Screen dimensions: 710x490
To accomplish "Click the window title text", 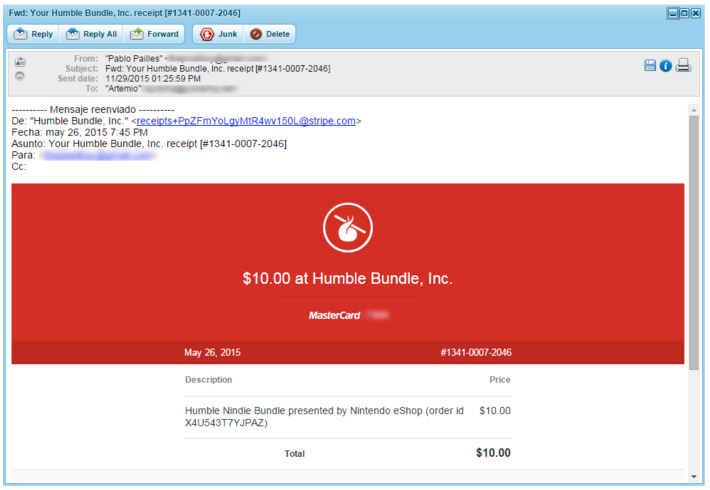I will tap(125, 13).
